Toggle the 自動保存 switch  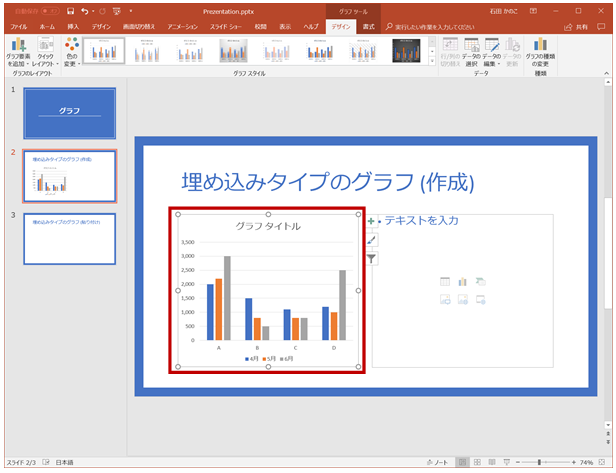click(x=45, y=10)
